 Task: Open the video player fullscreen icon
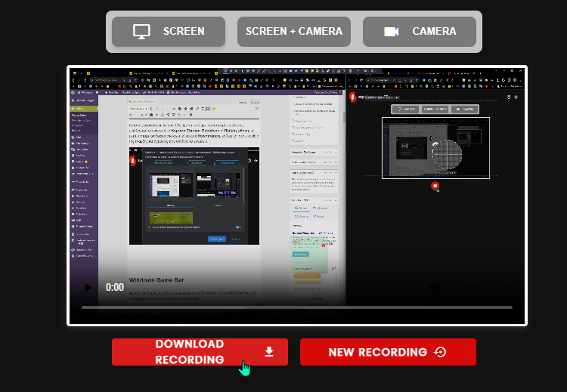pos(470,288)
